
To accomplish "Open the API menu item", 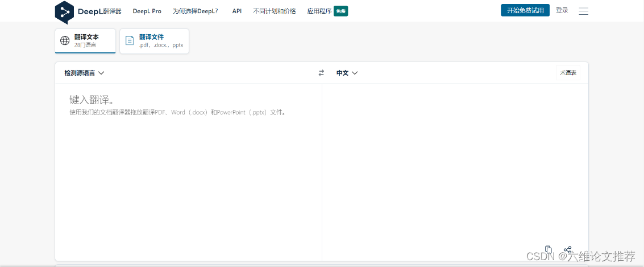I will 236,11.
